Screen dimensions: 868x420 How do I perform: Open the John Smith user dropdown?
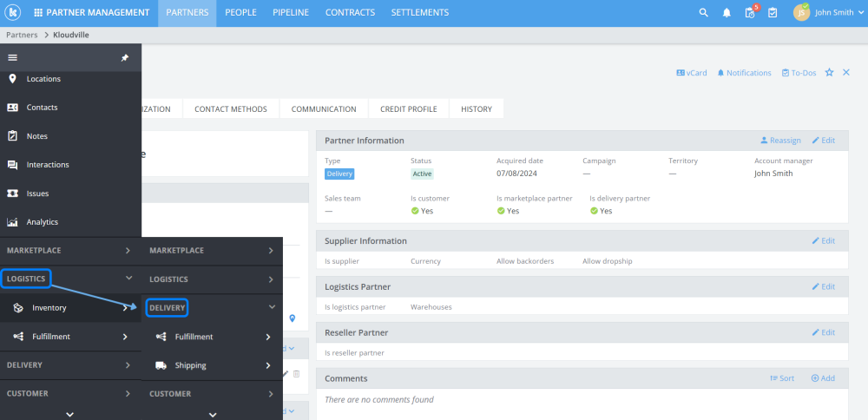[x=839, y=13]
